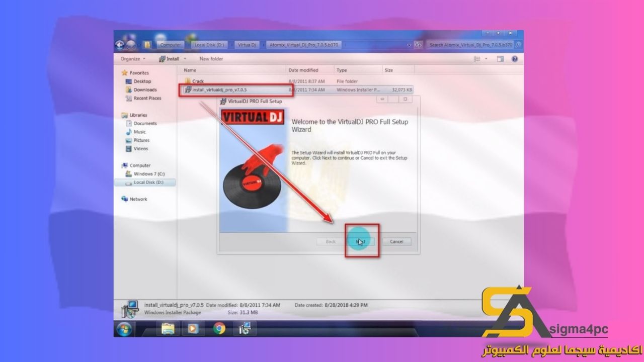Select the Crack folder in the file list
The width and height of the screenshot is (644, 362).
(x=198, y=81)
